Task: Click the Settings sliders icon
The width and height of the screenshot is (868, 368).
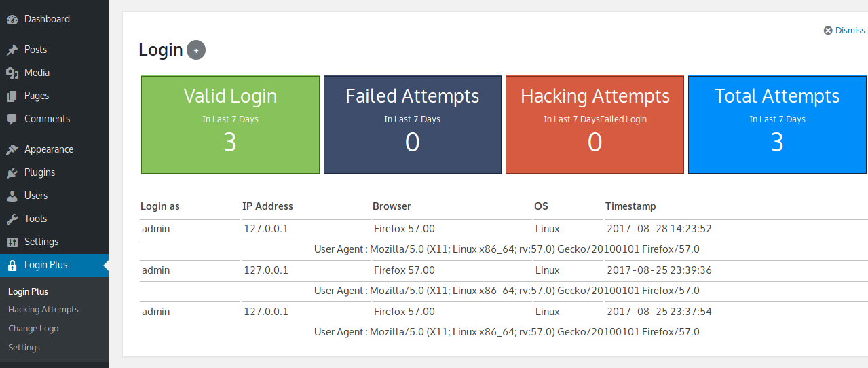Action: pos(12,242)
